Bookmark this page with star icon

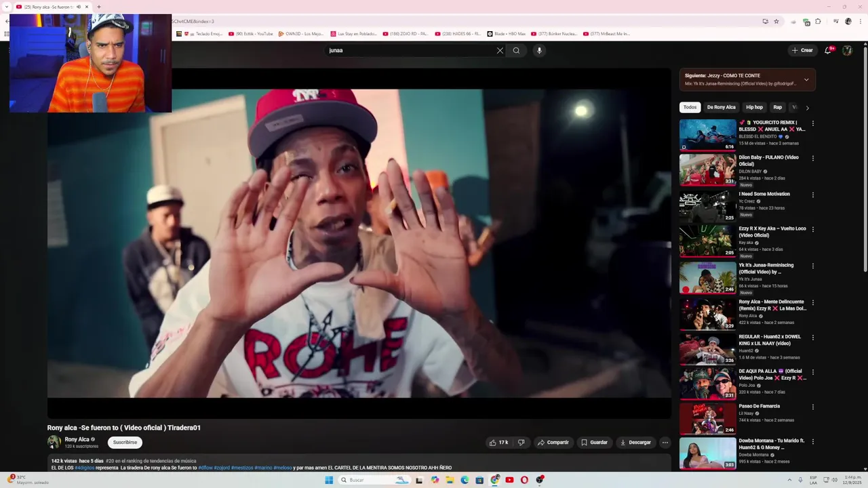point(776,21)
